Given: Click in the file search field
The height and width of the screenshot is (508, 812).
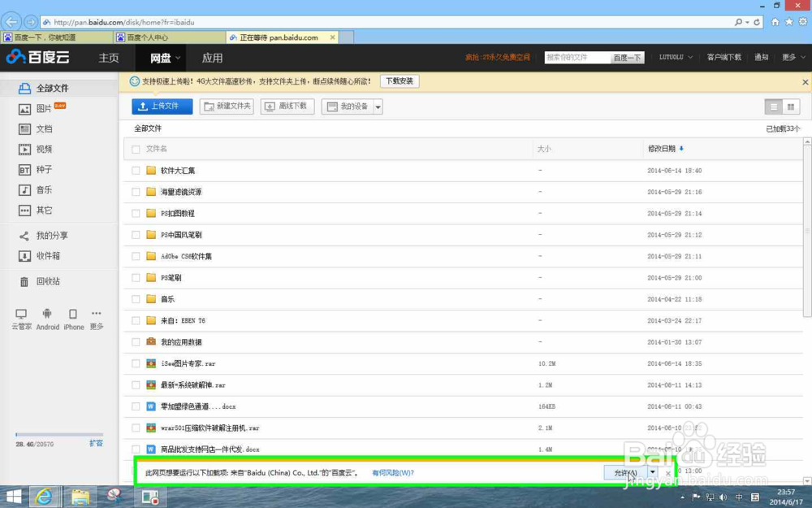Looking at the screenshot, I should (x=577, y=58).
